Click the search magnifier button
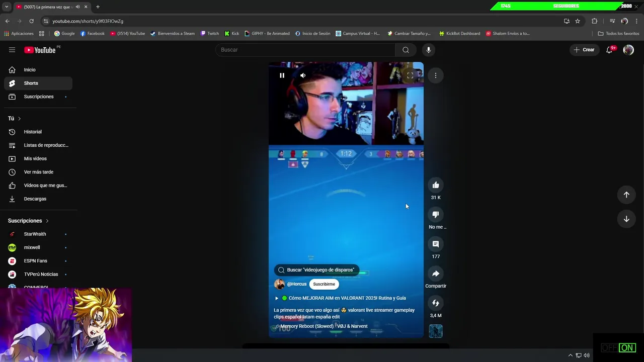Image resolution: width=644 pixels, height=362 pixels. coord(406,50)
